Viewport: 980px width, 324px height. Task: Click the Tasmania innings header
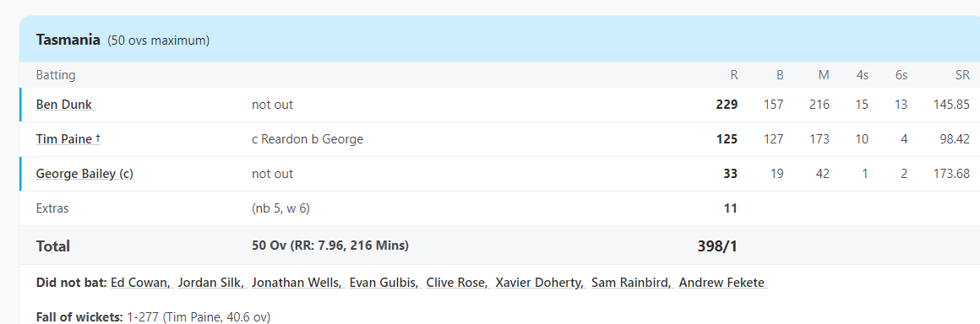point(68,40)
